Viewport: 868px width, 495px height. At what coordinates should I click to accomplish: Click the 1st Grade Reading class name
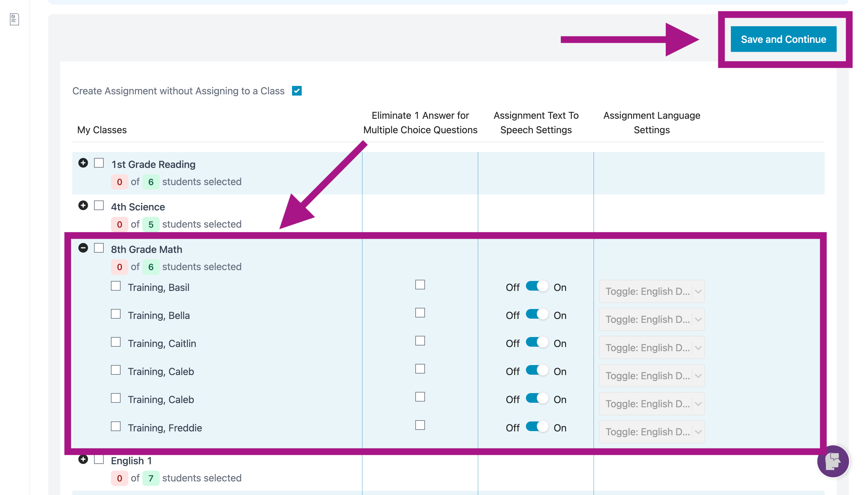tap(153, 164)
